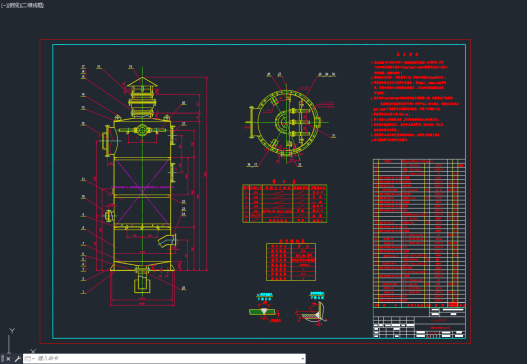The height and width of the screenshot is (364, 527).
Task: Click the command line grip handle
Action: coord(2,359)
